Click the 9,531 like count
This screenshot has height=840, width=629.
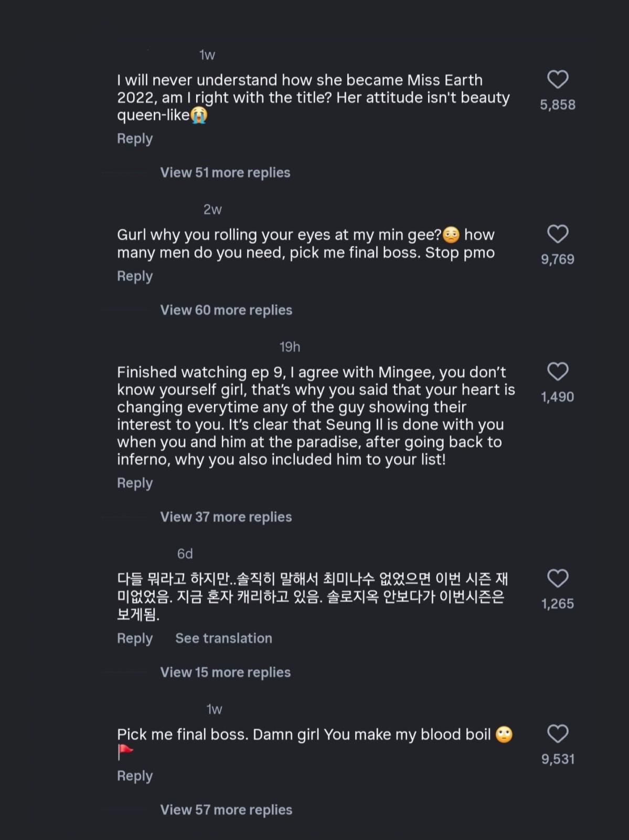[x=558, y=759]
